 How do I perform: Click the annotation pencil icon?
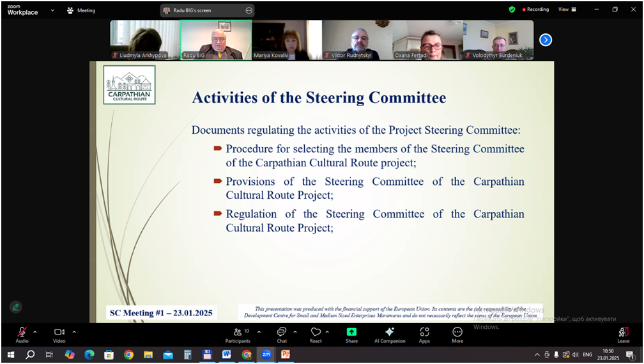(x=16, y=307)
